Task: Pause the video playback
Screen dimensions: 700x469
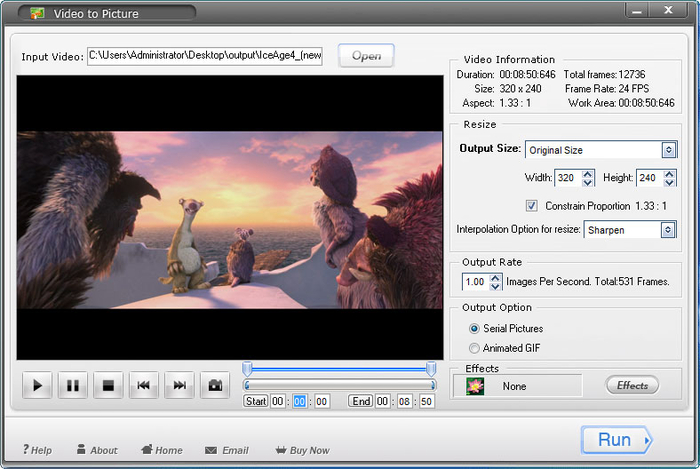Action: click(x=72, y=385)
